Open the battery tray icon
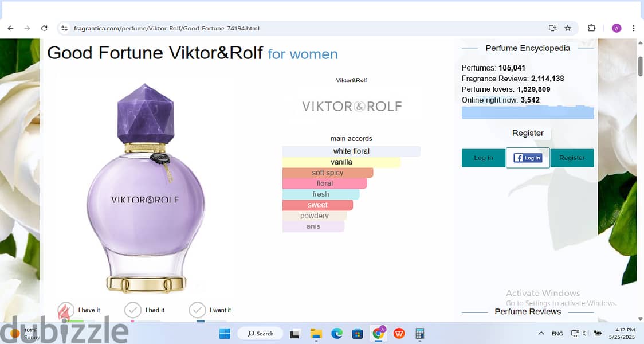This screenshot has height=344, width=644. pos(598,333)
